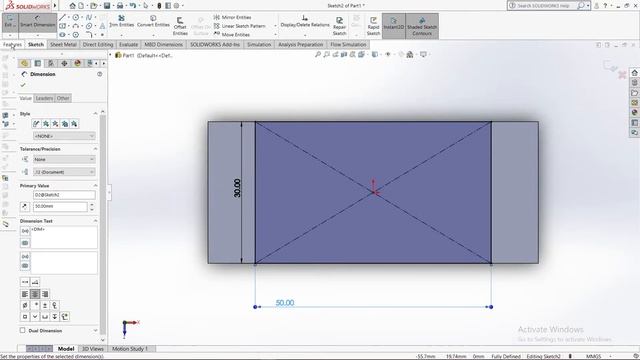Open the Evaluate tab

click(x=129, y=44)
